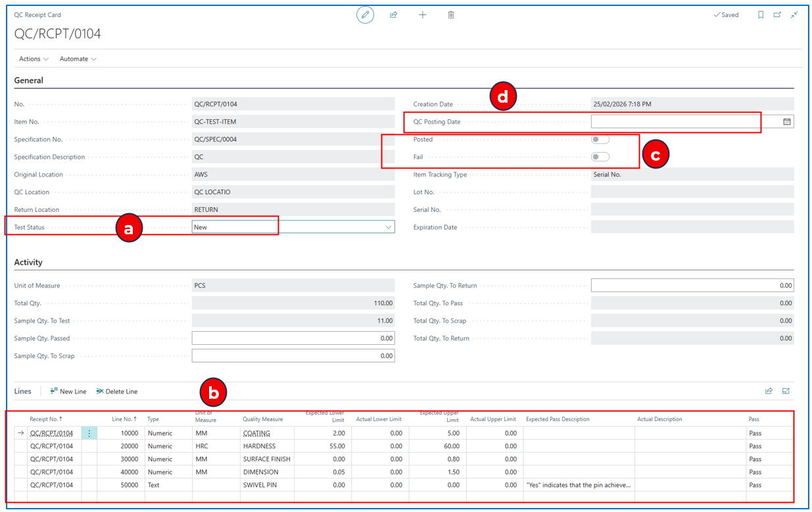This screenshot has height=512, width=812.
Task: Expand the Lines section to full screen
Action: coord(786,391)
